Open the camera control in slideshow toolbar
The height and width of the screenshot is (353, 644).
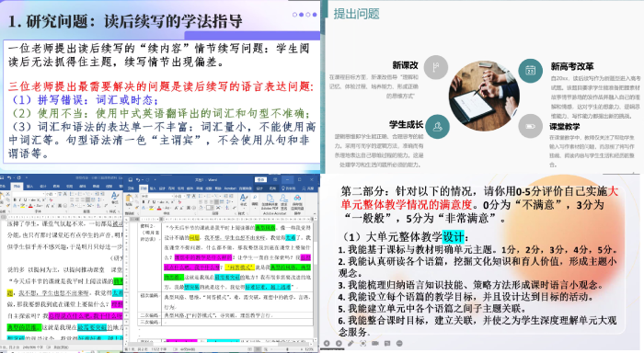coord(375,343)
